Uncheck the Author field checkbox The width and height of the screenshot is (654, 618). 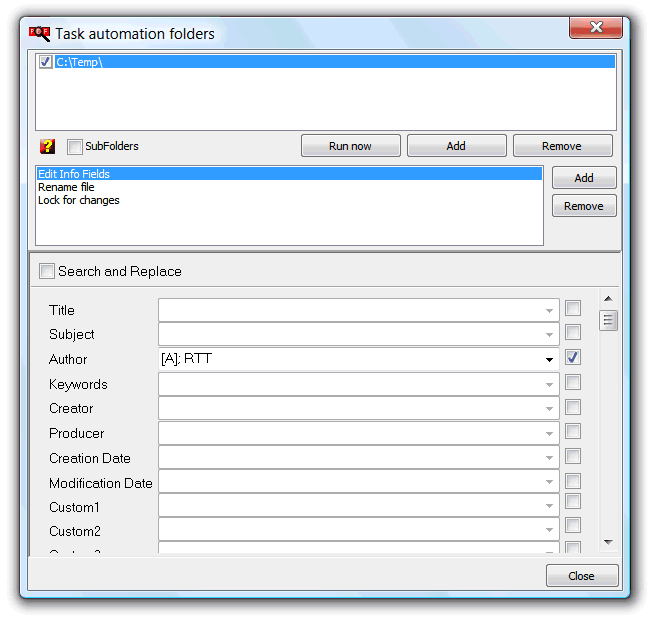(x=573, y=357)
